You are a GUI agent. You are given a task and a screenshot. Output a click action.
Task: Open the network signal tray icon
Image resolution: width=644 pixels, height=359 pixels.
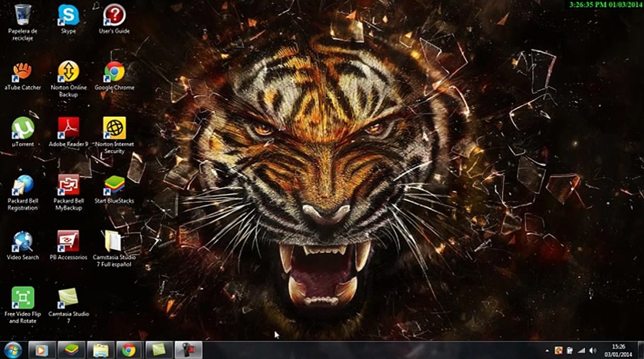[x=581, y=351]
